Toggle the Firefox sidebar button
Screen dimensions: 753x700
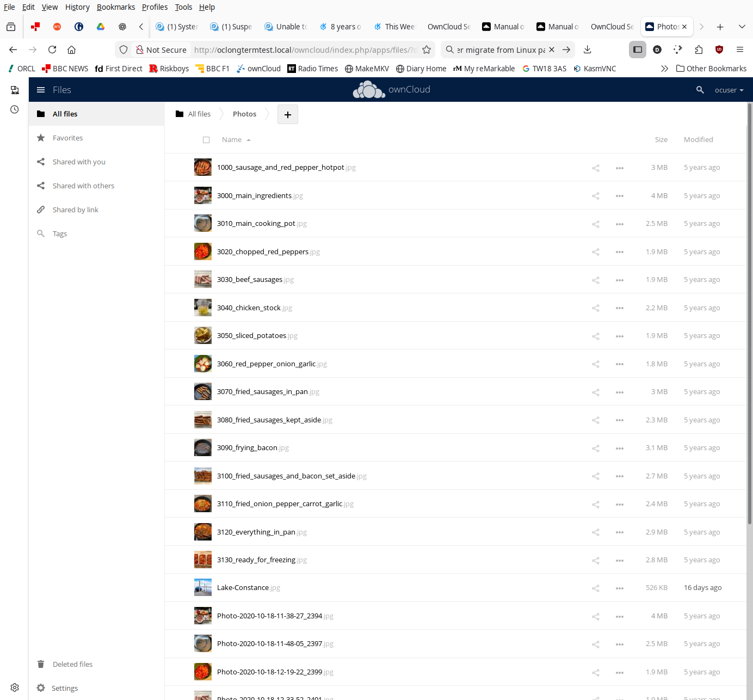pos(637,50)
